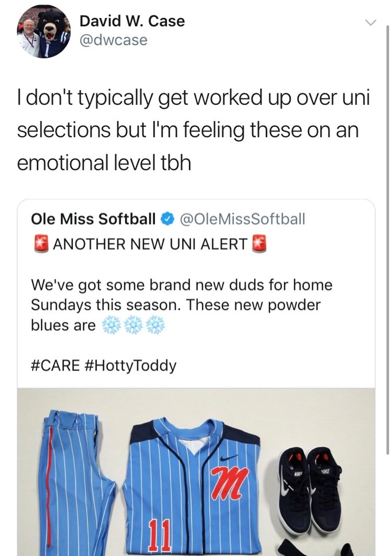Click the first snowflake emoji

coord(112,325)
